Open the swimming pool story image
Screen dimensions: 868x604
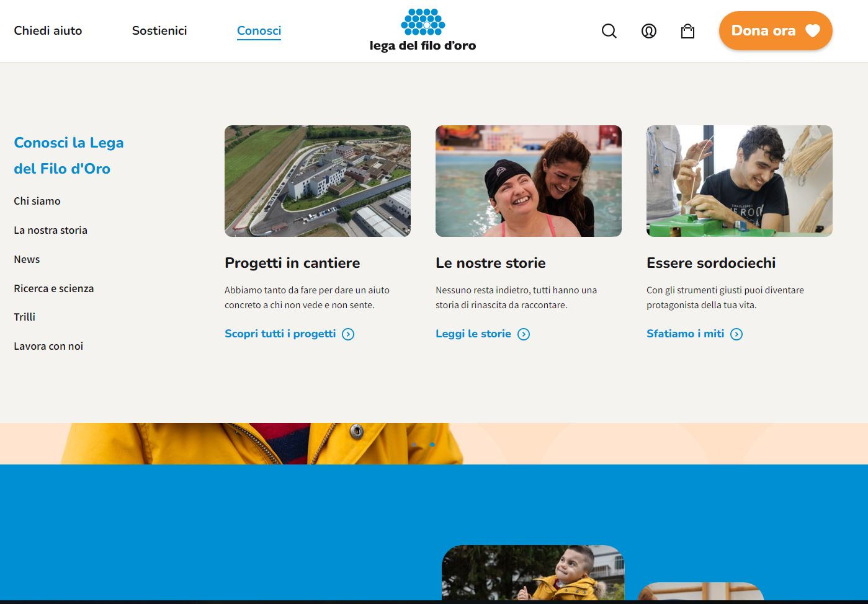point(528,181)
